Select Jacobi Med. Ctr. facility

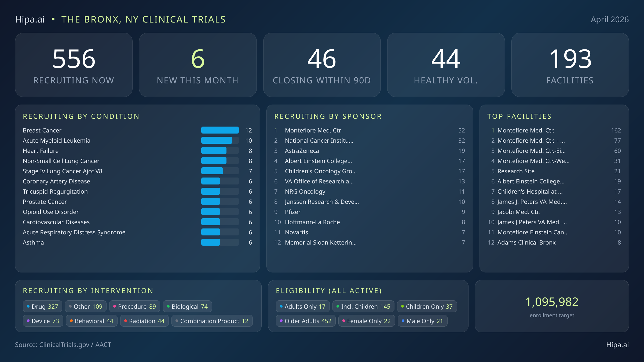click(554, 212)
